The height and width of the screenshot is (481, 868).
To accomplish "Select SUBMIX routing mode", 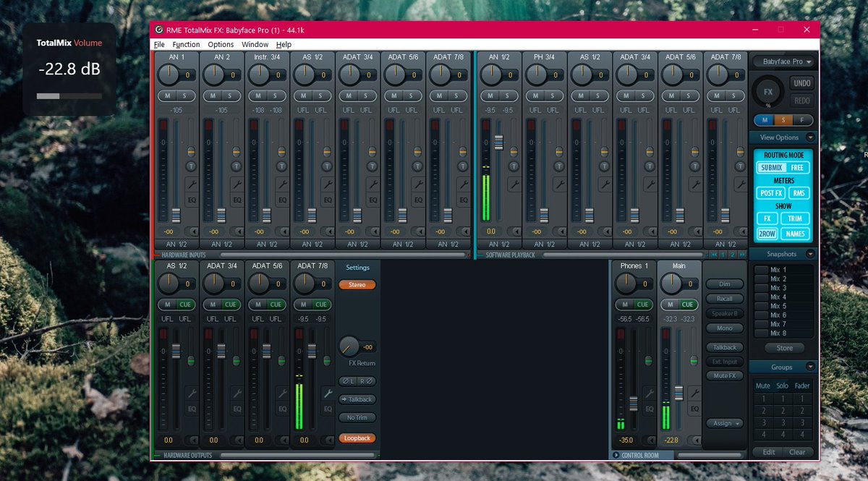I will 771,167.
